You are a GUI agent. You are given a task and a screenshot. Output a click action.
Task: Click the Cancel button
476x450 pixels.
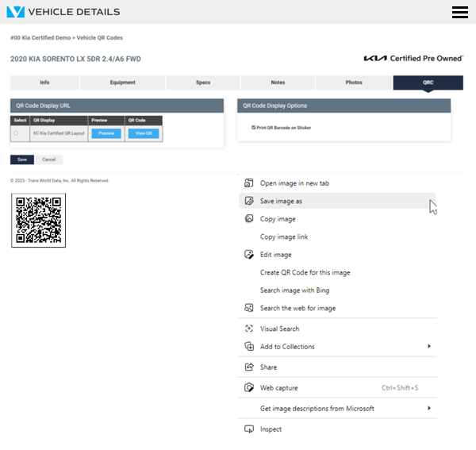[x=49, y=160]
